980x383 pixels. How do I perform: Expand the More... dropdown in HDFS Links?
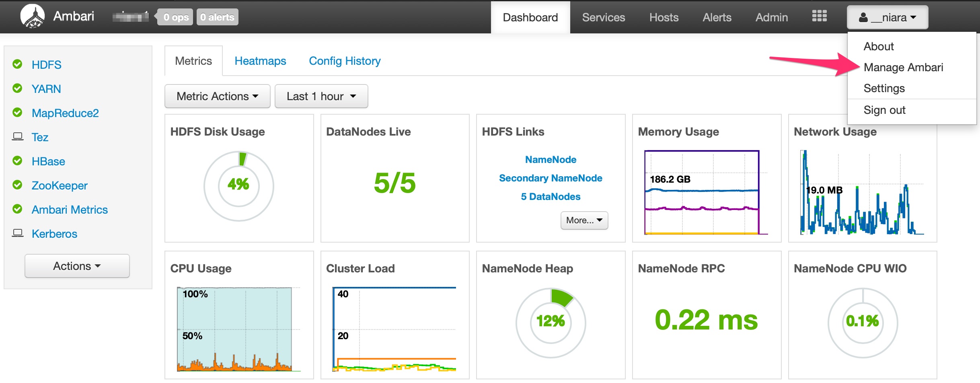584,220
